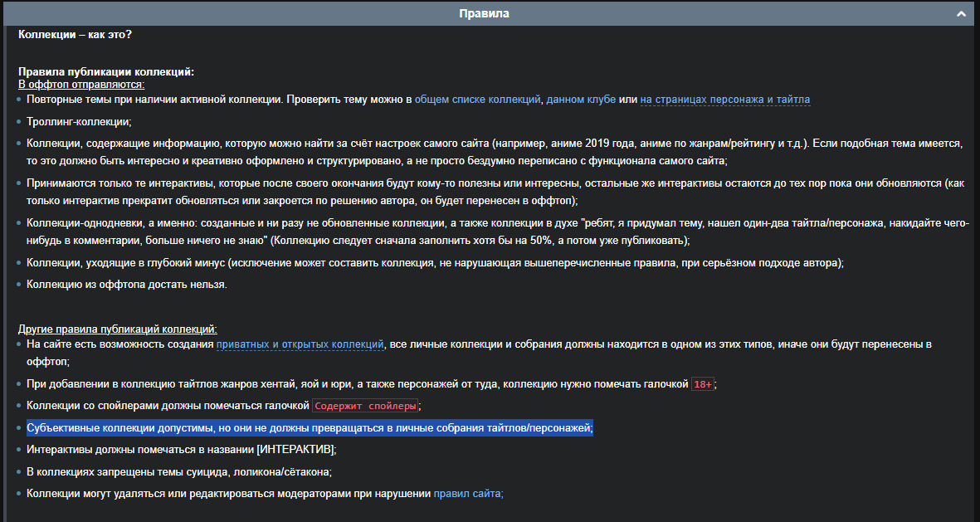The width and height of the screenshot is (980, 522).
Task: Visit the правил сайта link
Action: click(x=468, y=494)
